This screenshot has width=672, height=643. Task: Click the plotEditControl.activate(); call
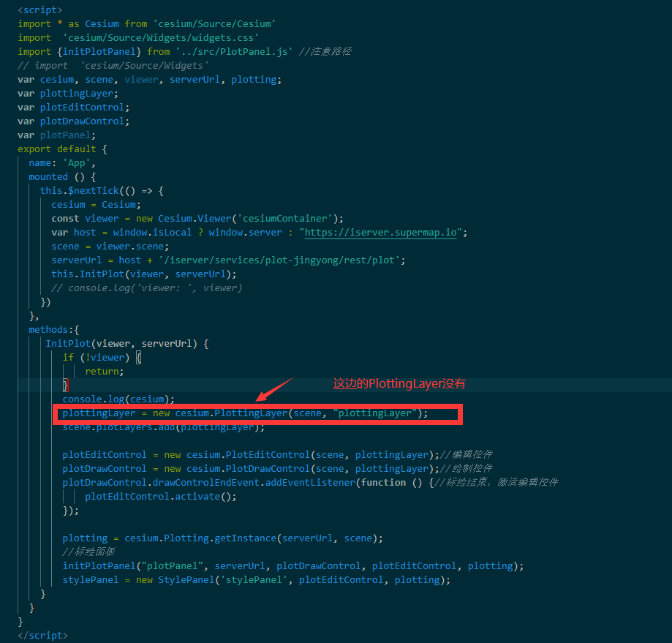pos(160,497)
